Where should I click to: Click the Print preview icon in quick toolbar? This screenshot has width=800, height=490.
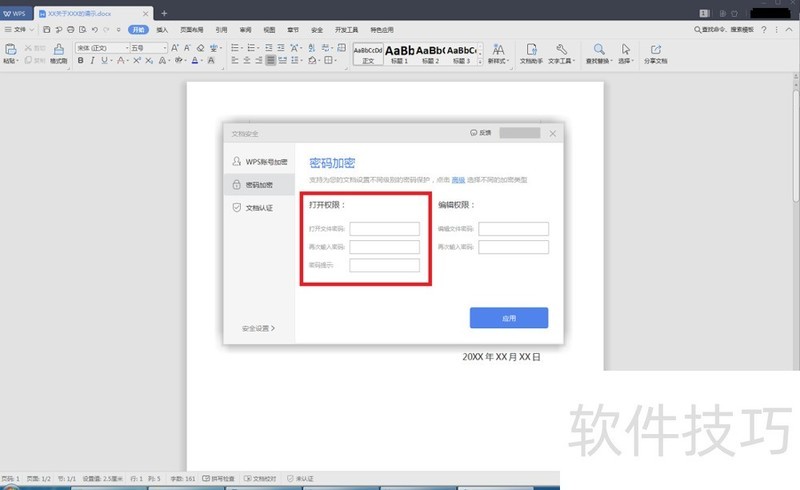coord(83,30)
